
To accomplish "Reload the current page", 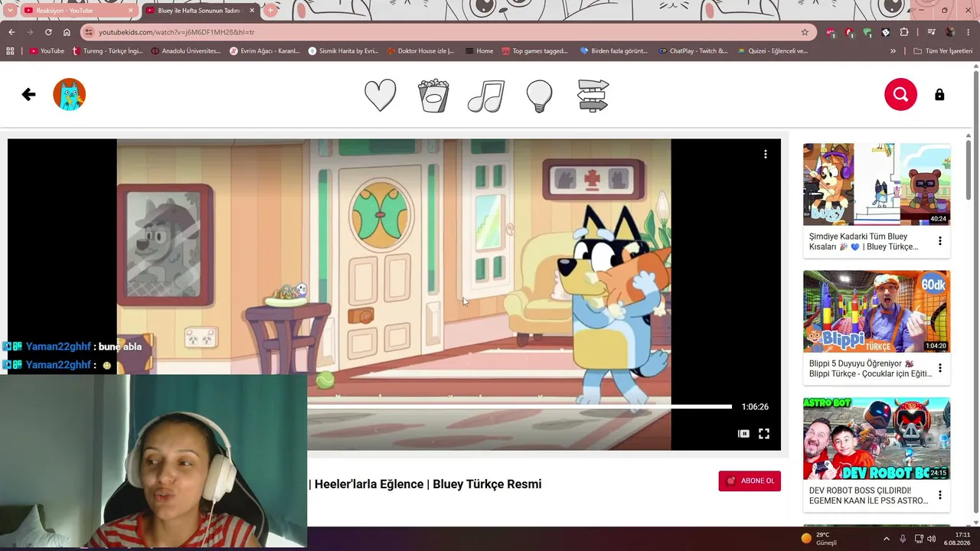I will pyautogui.click(x=48, y=32).
